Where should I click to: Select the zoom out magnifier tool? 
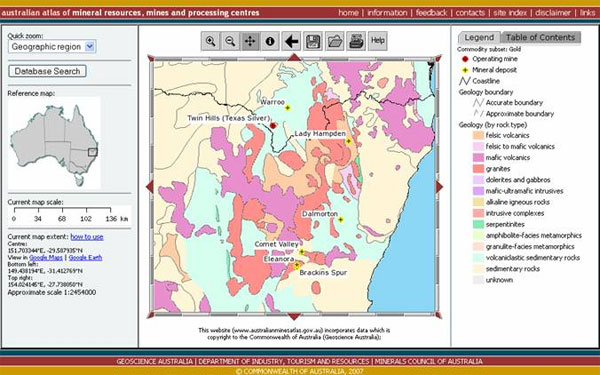(230, 41)
